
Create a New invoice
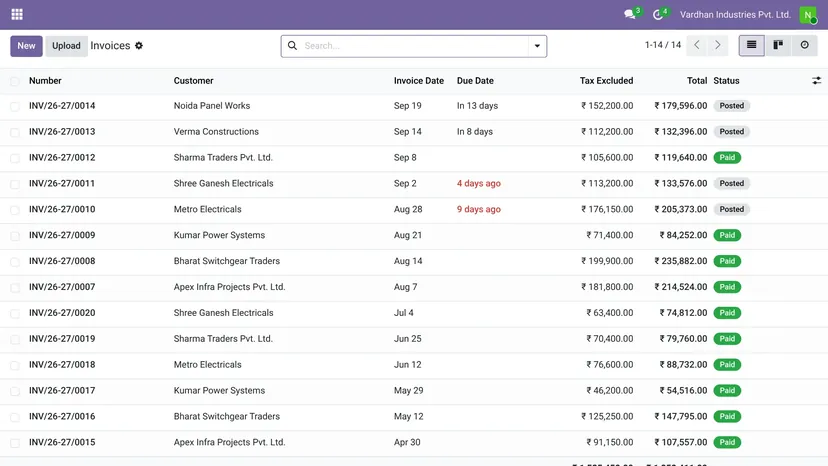click(x=26, y=46)
